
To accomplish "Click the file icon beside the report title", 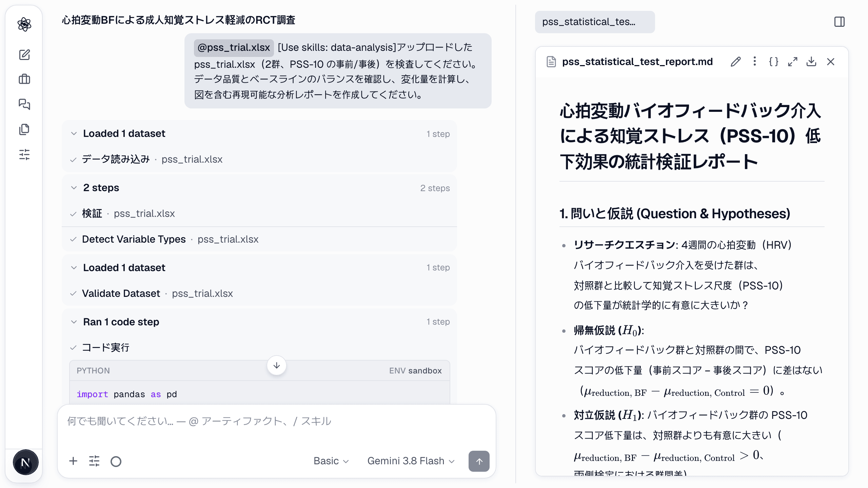I will click(551, 62).
